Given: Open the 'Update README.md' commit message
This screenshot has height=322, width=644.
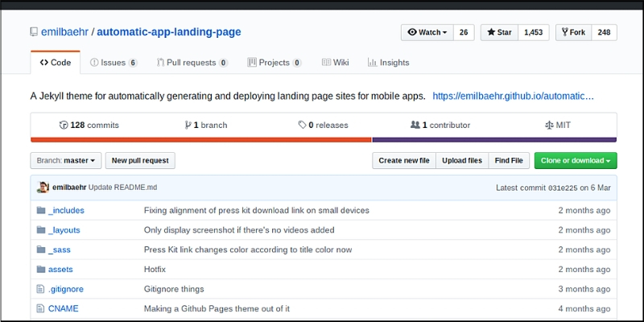Looking at the screenshot, I should pos(123,188).
